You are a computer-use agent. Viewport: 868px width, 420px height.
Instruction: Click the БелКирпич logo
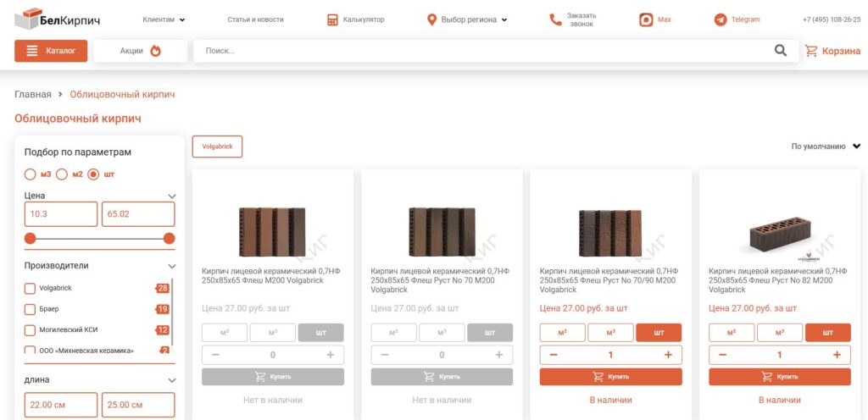(58, 19)
